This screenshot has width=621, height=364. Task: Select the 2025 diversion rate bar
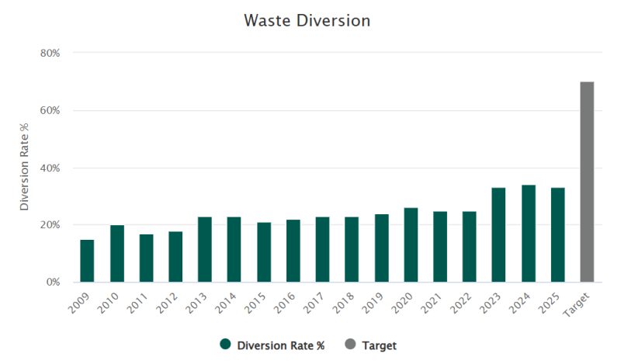pyautogui.click(x=557, y=235)
